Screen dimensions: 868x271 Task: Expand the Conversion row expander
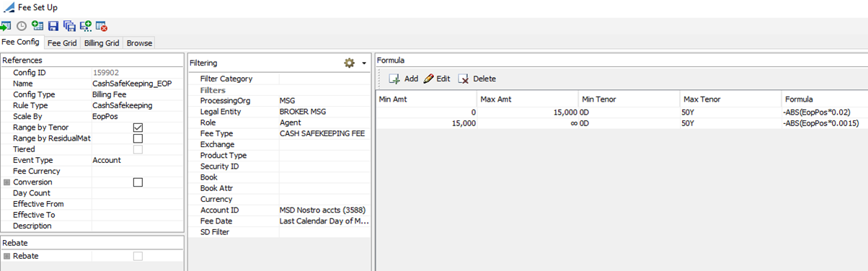pos(7,182)
